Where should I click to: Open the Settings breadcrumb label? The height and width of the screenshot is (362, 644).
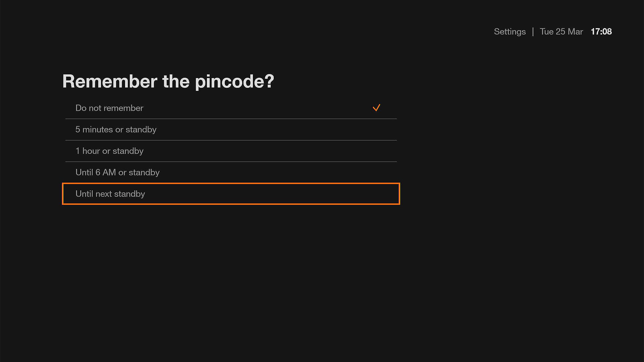(509, 32)
